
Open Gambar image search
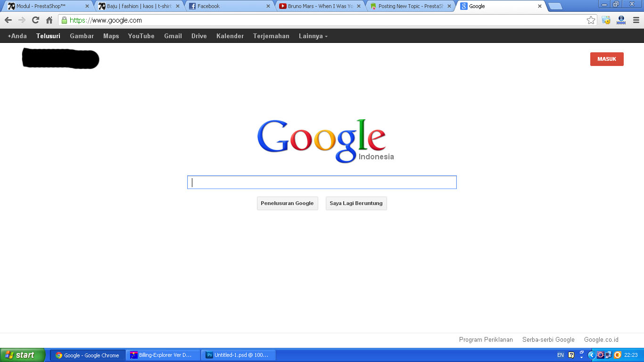(x=82, y=36)
